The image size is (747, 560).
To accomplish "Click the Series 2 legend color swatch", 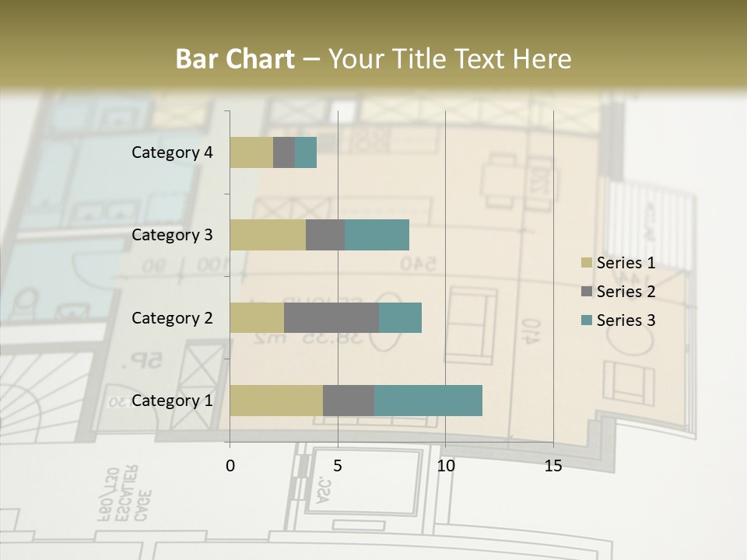I will click(586, 292).
